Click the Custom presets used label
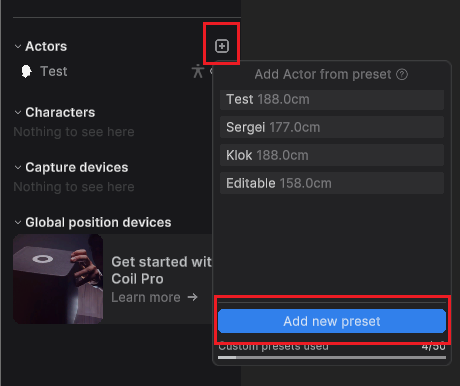 (273, 347)
